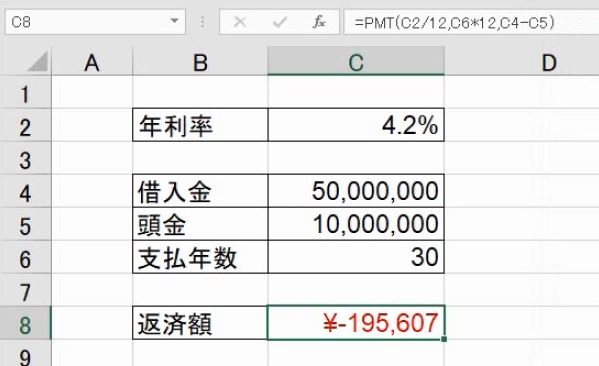Click the cell containing 30

356,257
